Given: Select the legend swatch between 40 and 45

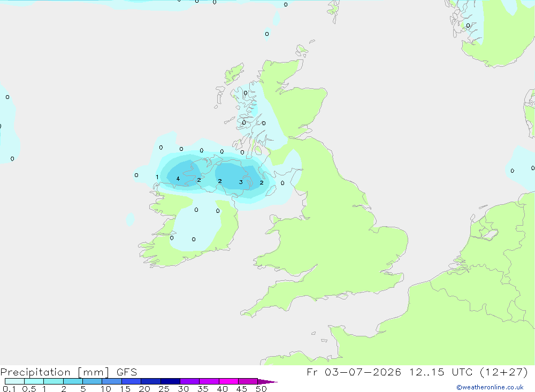Looking at the screenshot, I should pyautogui.click(x=228, y=381).
